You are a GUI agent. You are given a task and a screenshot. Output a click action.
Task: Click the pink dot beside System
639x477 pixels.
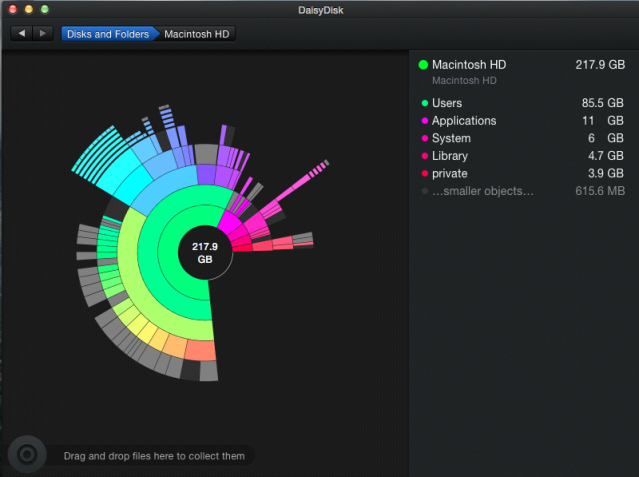pyautogui.click(x=425, y=138)
